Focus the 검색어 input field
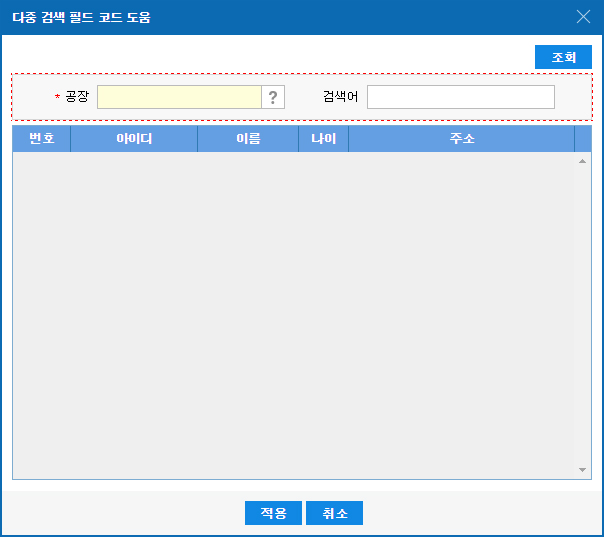 tap(461, 97)
